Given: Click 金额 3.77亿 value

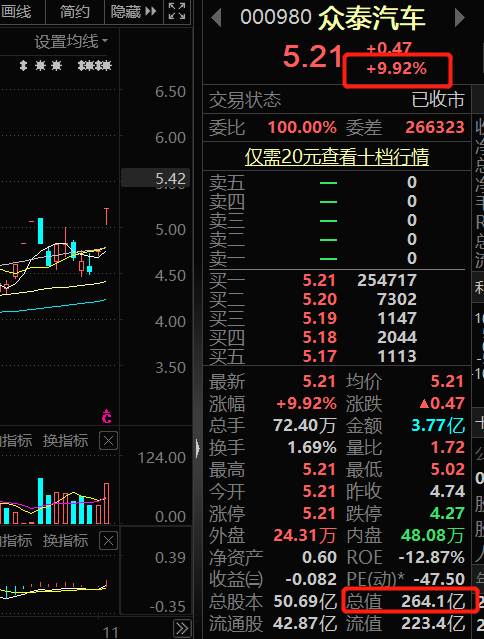Looking at the screenshot, I should 438,426.
